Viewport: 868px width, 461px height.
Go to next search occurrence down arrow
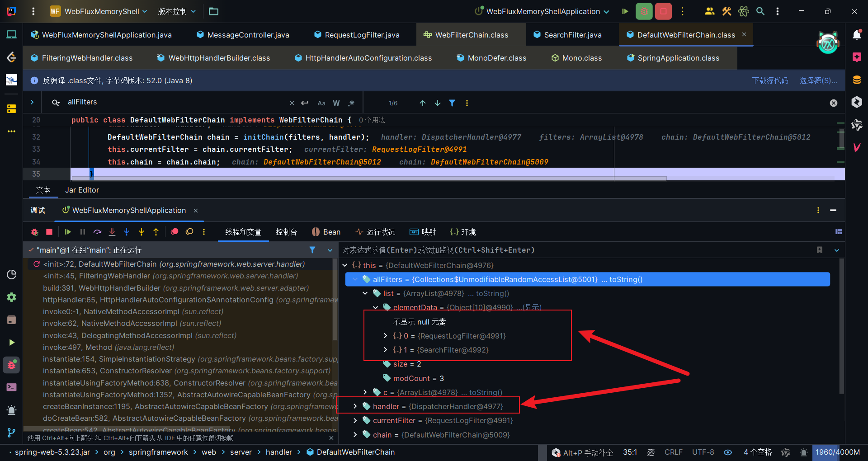[x=438, y=103]
